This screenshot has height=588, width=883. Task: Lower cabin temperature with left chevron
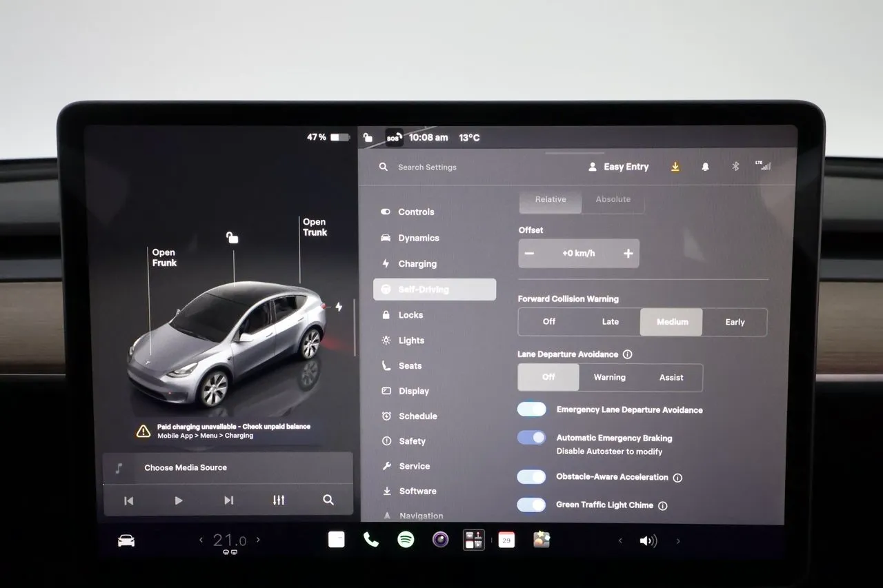pos(201,540)
